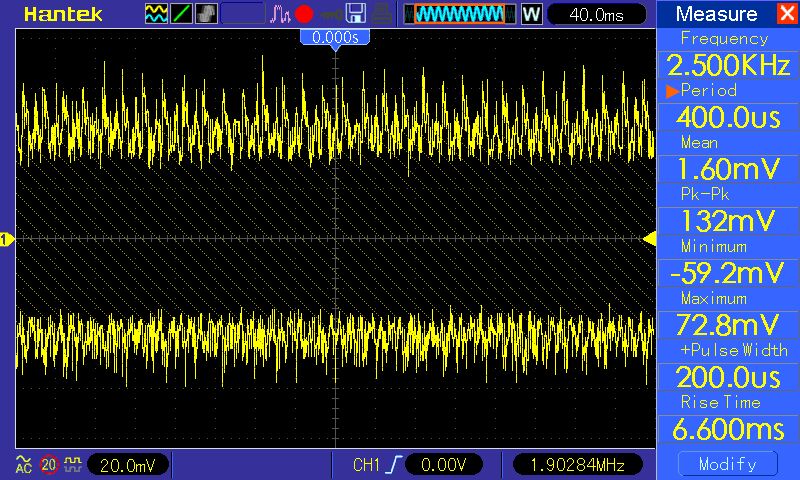Click the 400.0us period value
This screenshot has height=480, width=800.
[x=728, y=117]
